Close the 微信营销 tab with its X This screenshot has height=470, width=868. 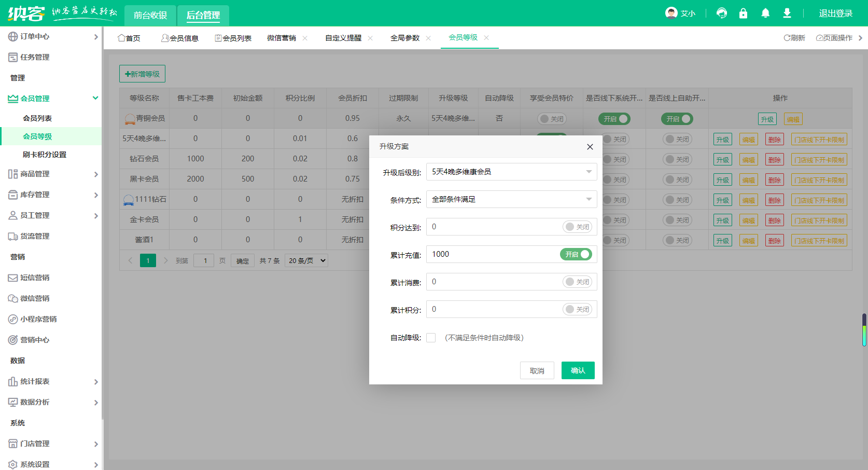point(305,38)
